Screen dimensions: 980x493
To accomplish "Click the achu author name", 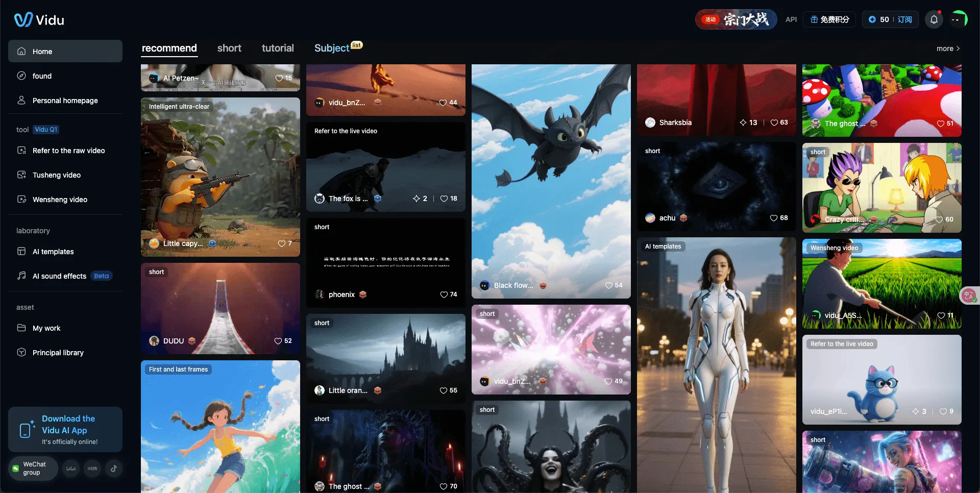I will point(667,218).
